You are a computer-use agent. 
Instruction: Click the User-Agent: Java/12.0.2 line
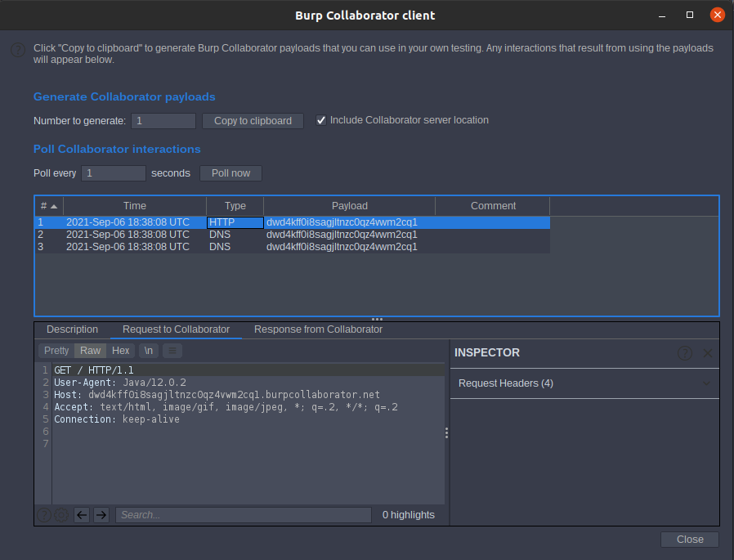(120, 383)
